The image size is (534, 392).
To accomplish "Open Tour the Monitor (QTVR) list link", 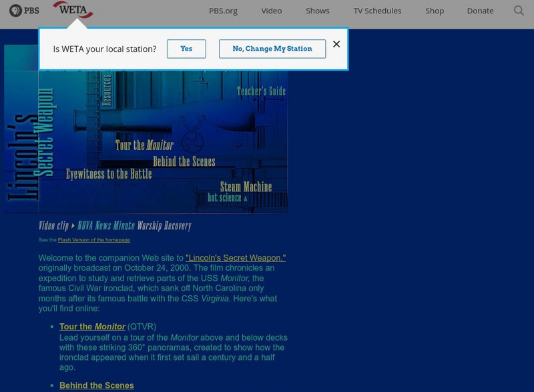I will [92, 327].
